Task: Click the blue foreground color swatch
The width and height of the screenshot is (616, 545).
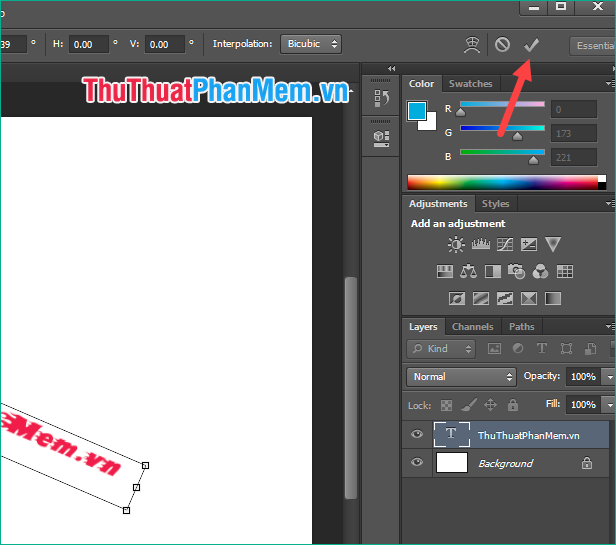Action: (x=416, y=110)
